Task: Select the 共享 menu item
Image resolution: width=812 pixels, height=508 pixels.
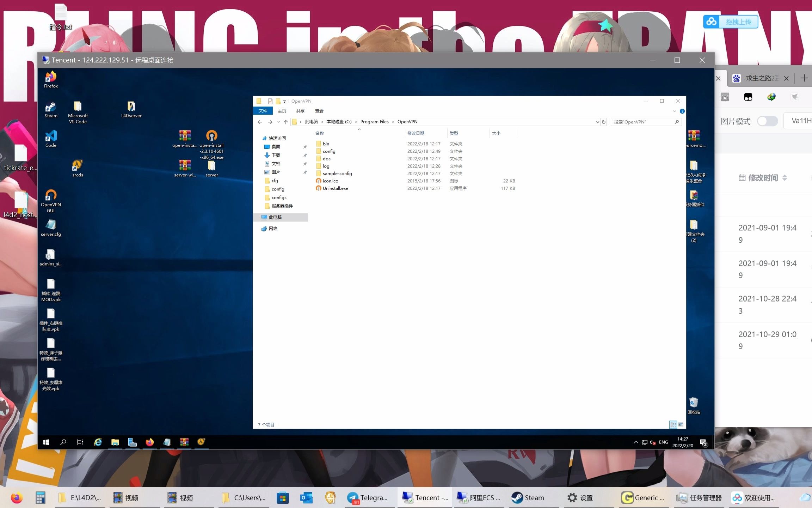Action: [299, 111]
